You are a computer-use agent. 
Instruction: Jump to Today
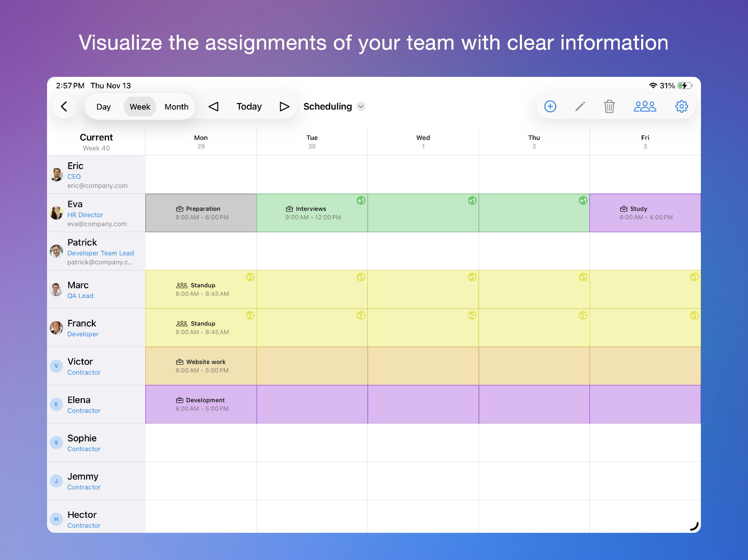click(249, 107)
